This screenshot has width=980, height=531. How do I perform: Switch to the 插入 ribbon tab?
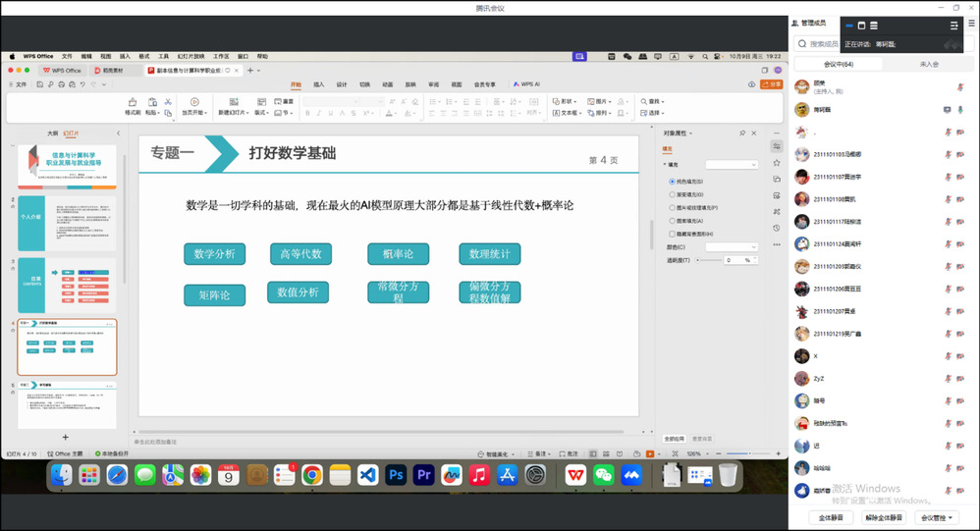pos(318,84)
